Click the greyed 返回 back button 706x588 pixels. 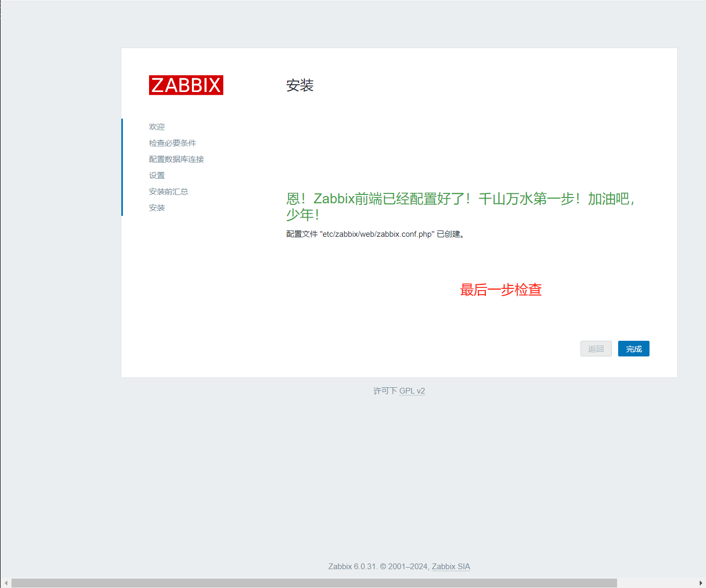tap(596, 349)
